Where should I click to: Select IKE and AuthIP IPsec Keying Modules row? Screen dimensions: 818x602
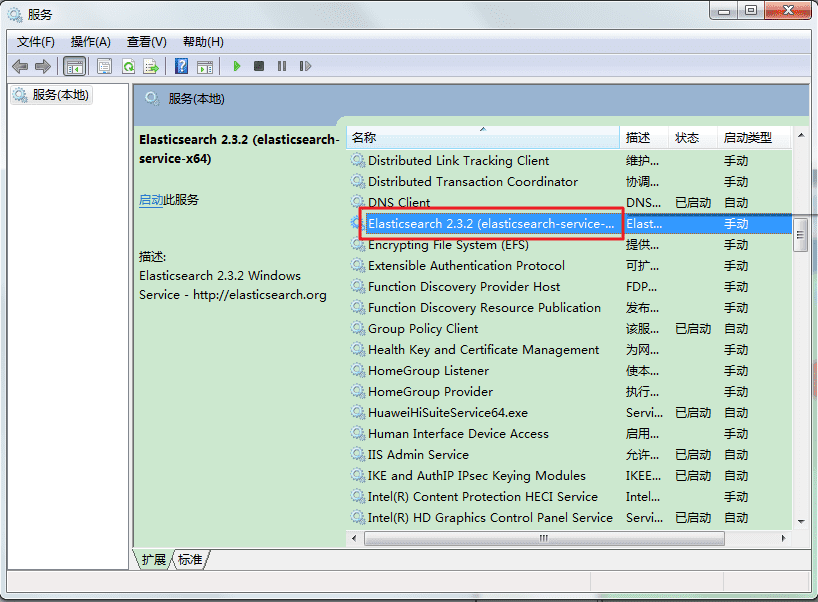(569, 475)
